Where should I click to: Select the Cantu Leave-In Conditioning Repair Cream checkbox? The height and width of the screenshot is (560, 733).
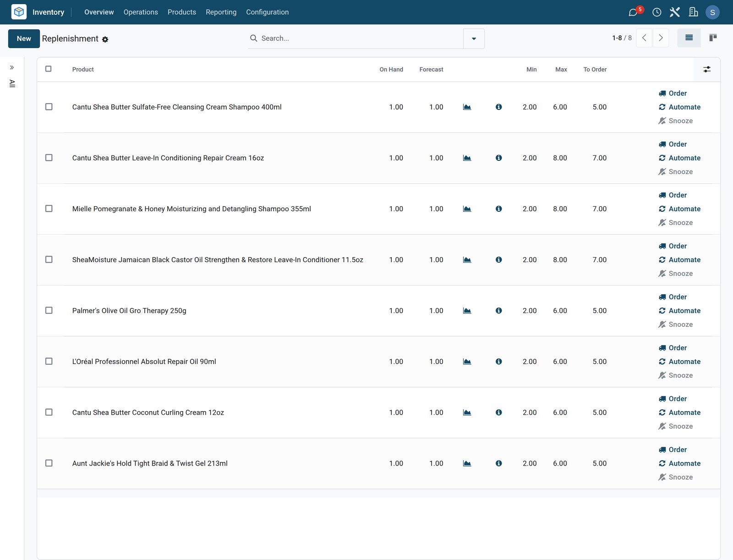pos(49,158)
